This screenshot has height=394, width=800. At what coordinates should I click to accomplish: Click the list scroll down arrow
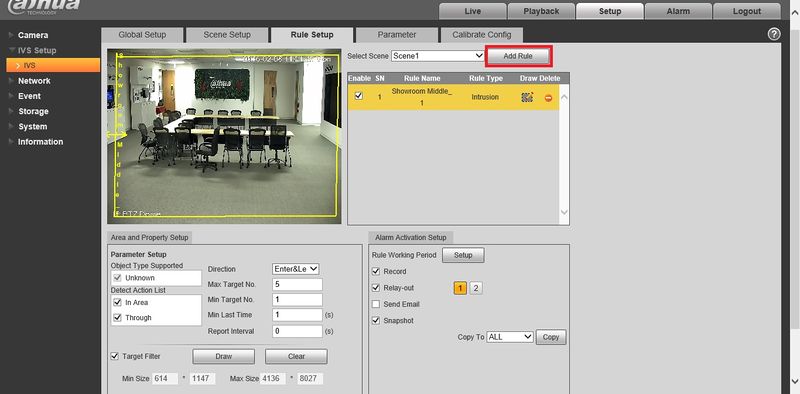tap(564, 212)
